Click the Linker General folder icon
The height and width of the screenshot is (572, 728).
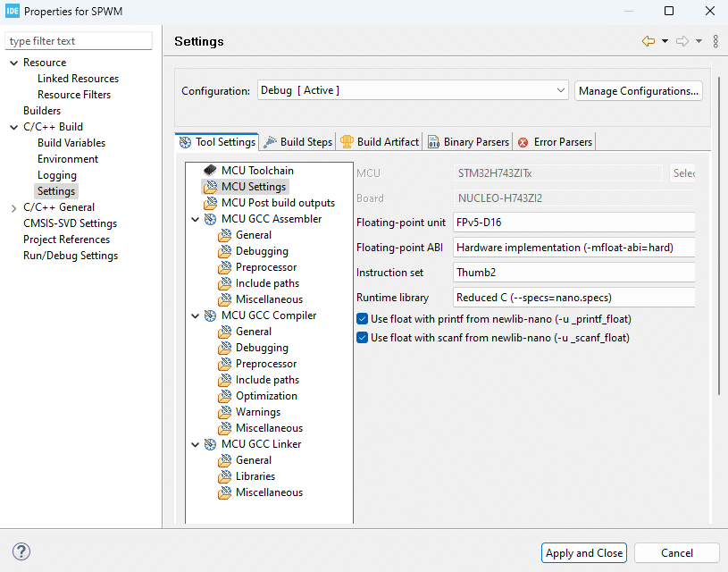pyautogui.click(x=225, y=460)
